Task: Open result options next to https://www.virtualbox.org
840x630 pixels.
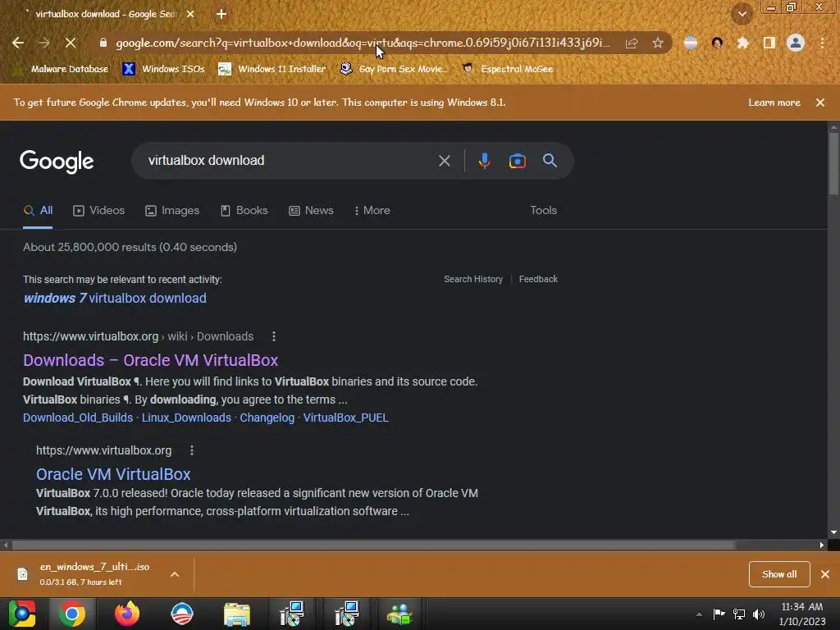Action: 192,450
